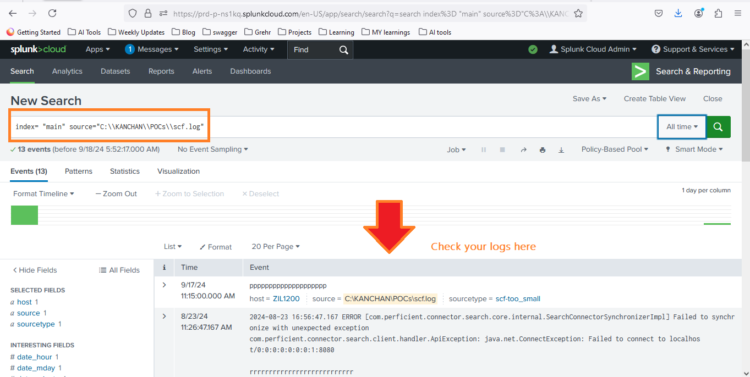Screen dimensions: 750x377
Task: Pause the search job
Action: 484,150
